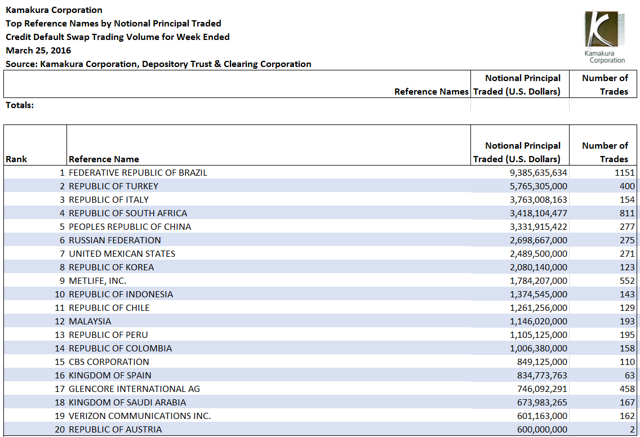
Task: Click notional value 2,698,667,000
Action: (538, 240)
